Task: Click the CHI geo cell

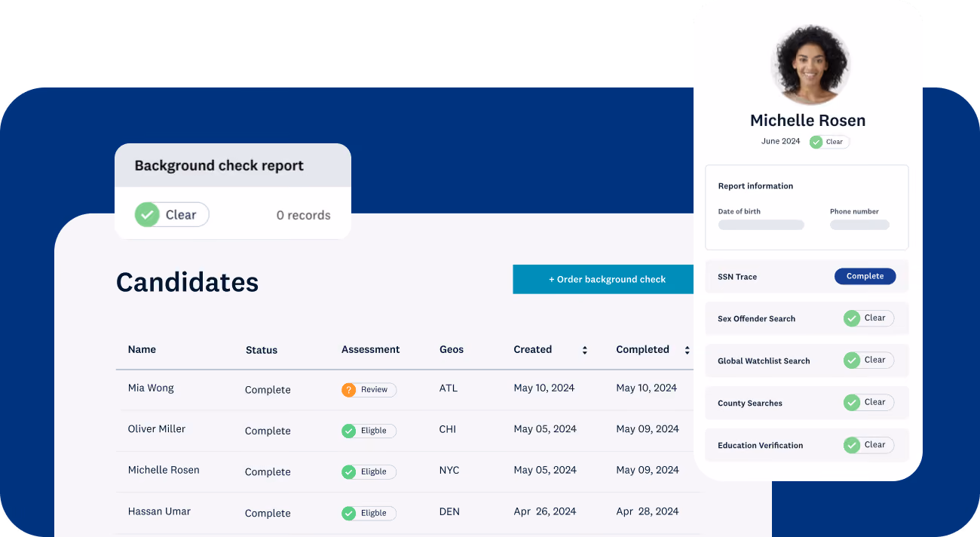Action: pyautogui.click(x=448, y=428)
